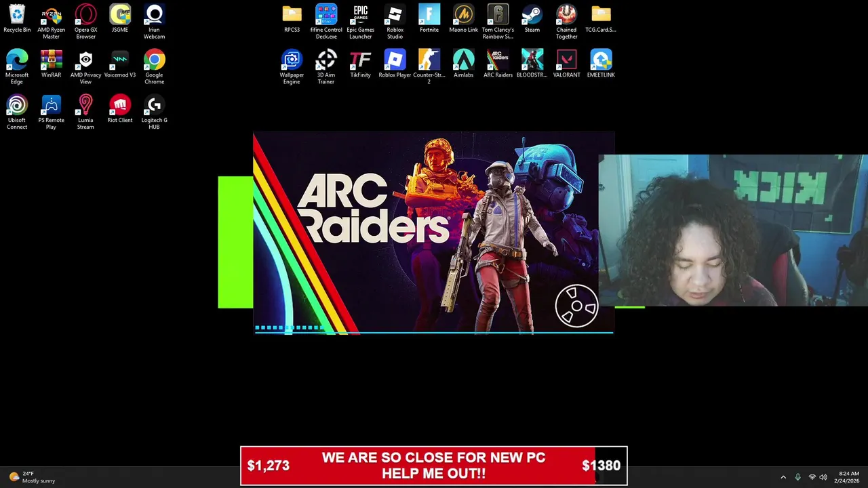Open the Maono Link shortcut
This screenshot has height=488, width=868.
[464, 19]
